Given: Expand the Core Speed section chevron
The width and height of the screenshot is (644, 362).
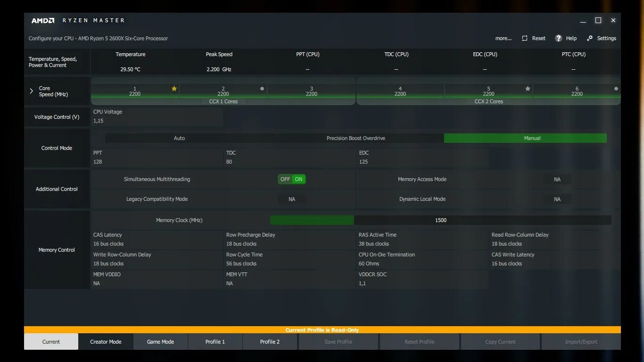Looking at the screenshot, I should (32, 91).
